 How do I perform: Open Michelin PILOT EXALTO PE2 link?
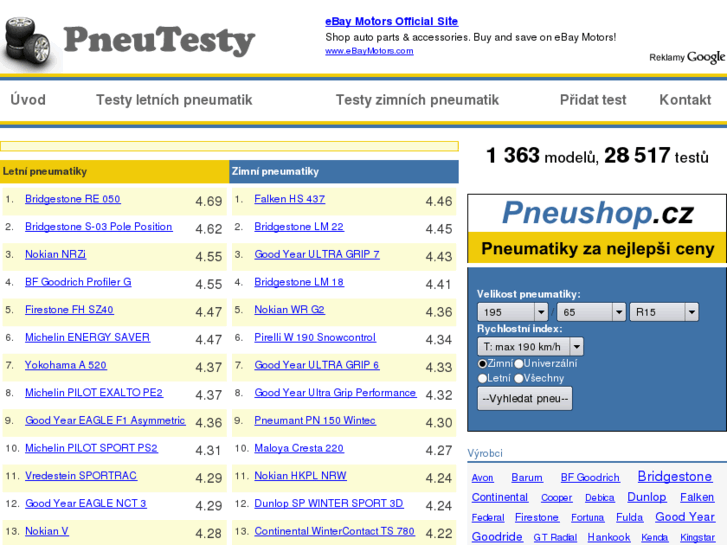click(94, 393)
